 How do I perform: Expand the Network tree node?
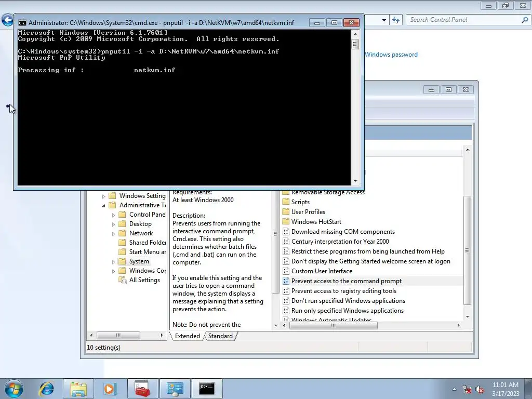point(113,234)
